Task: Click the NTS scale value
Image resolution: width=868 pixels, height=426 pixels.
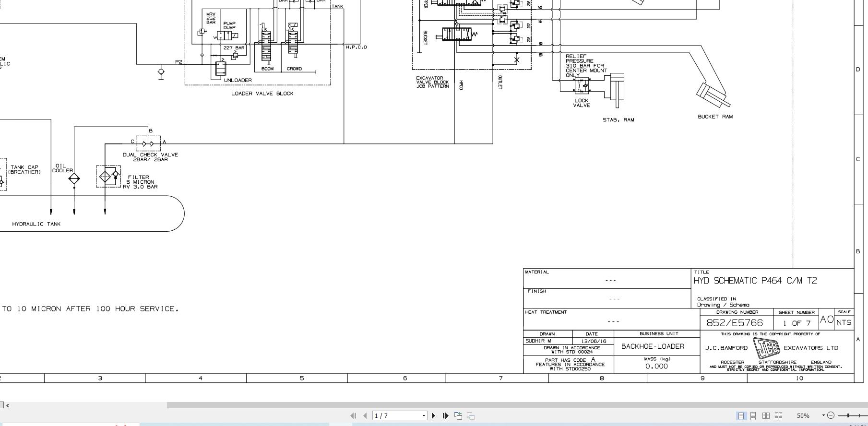Action: click(x=844, y=323)
